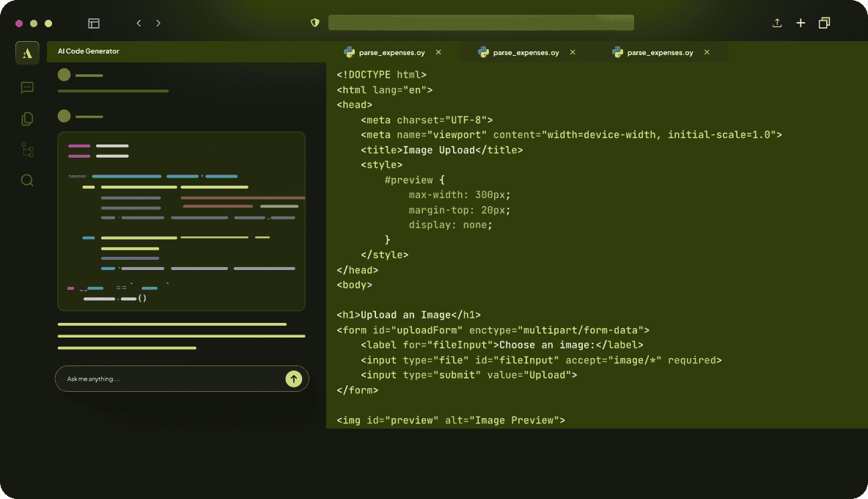Open the copy files sidebar icon
Image resolution: width=868 pixels, height=499 pixels.
27,119
